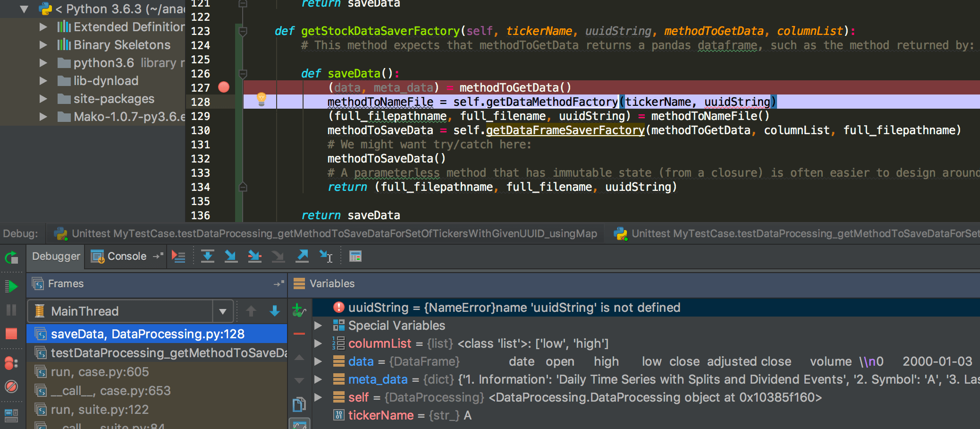Open View Breakpoints icon

(x=11, y=363)
